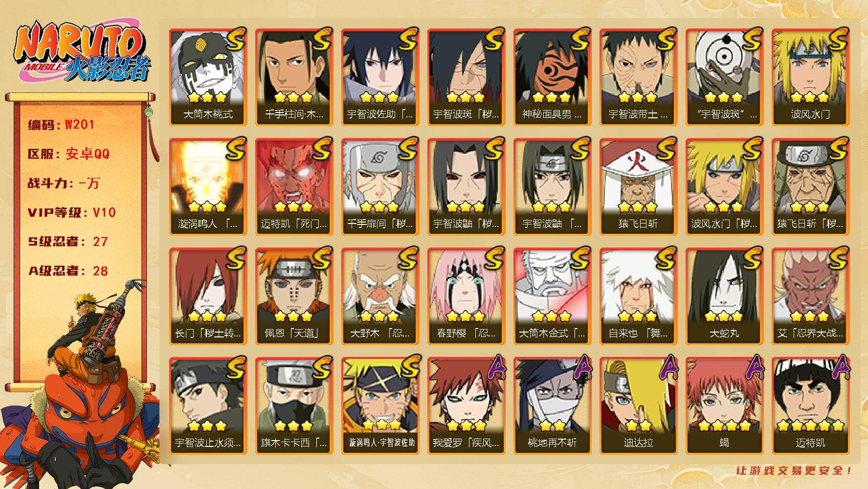Screen dimensions: 868x489
Task: Open the 迪达拉 A-rank card
Action: 638,405
